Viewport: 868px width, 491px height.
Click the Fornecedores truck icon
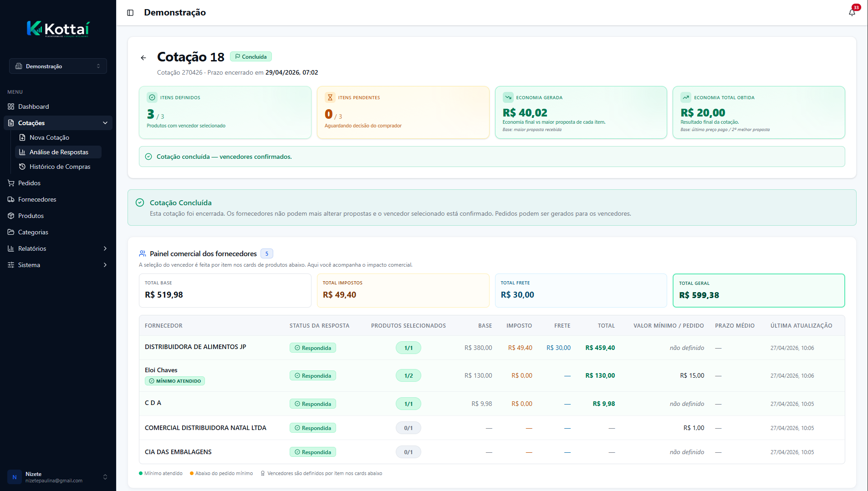point(11,199)
